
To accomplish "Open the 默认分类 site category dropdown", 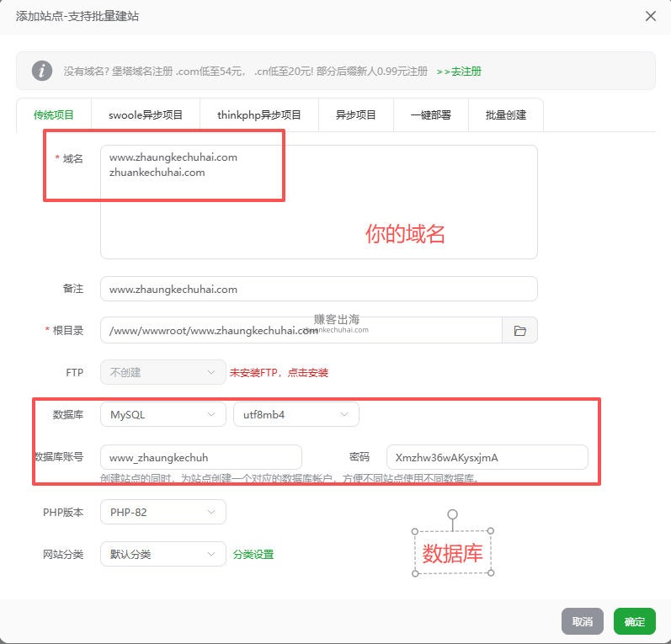I will point(162,554).
